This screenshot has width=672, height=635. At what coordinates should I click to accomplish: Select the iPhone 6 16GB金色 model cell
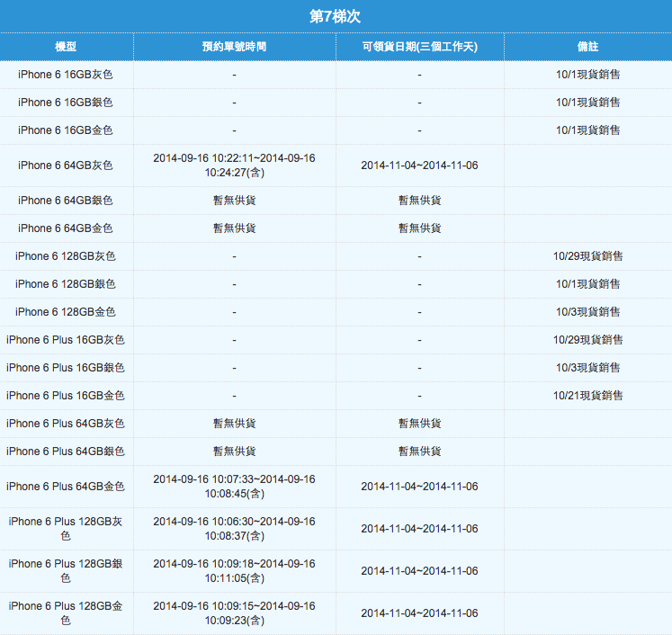pyautogui.click(x=65, y=130)
